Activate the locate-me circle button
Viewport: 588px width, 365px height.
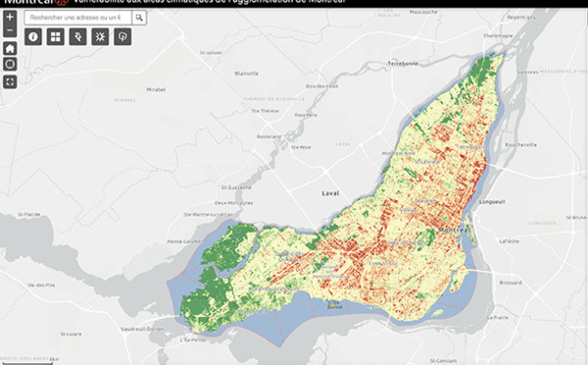[10, 64]
